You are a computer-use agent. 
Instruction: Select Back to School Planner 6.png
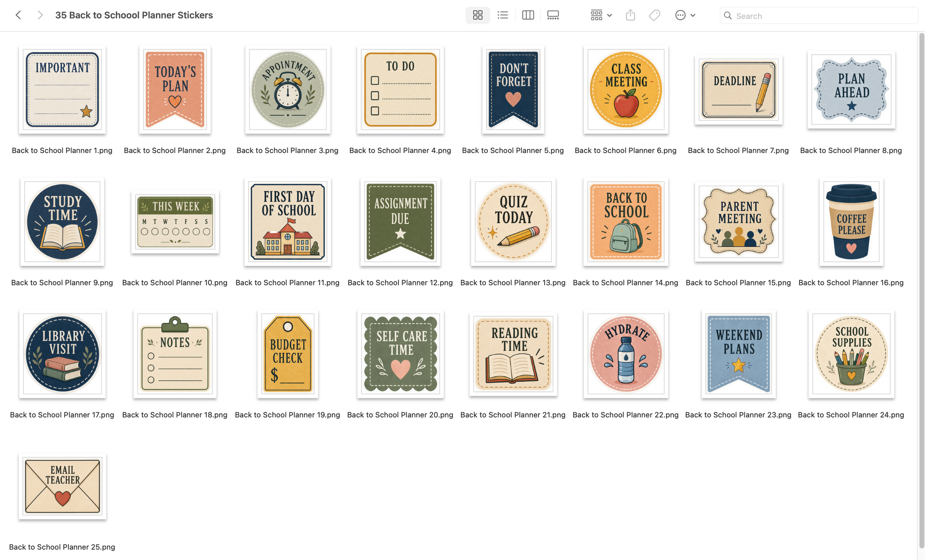[626, 89]
